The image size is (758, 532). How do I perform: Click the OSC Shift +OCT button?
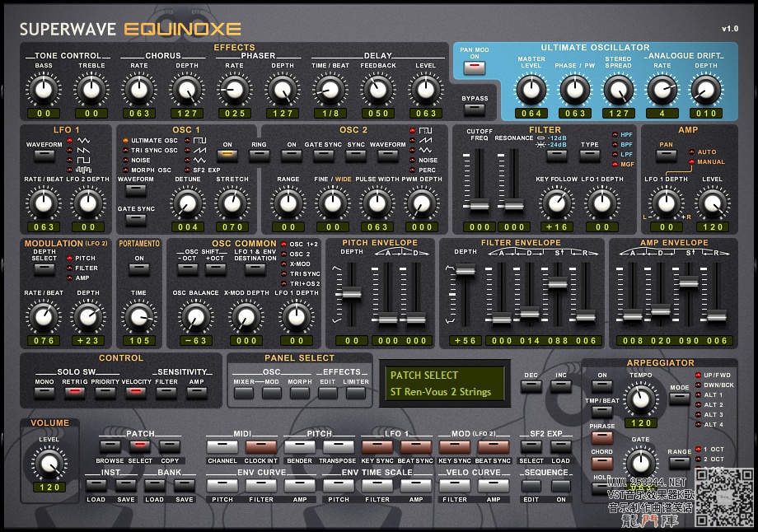click(x=216, y=269)
